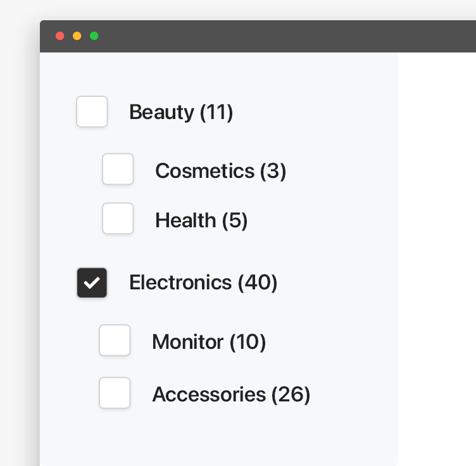Choose the Monitor label text
476x466 pixels.
tap(188, 342)
